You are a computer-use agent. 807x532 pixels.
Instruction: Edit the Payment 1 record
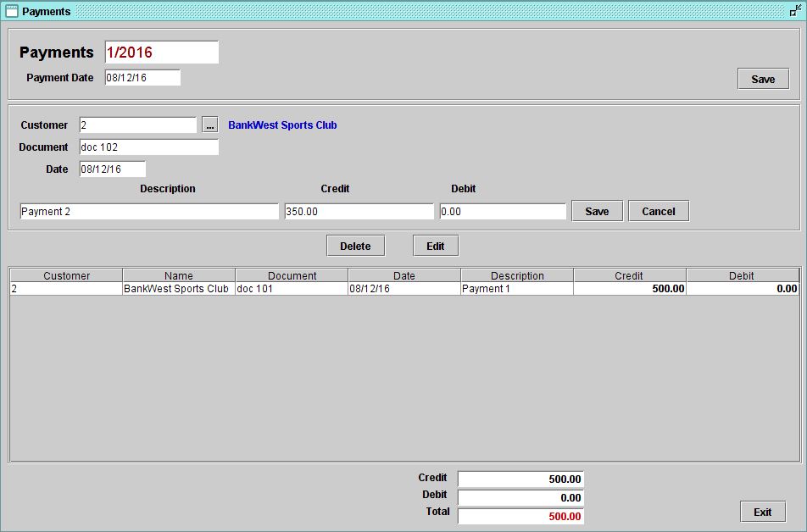click(435, 245)
